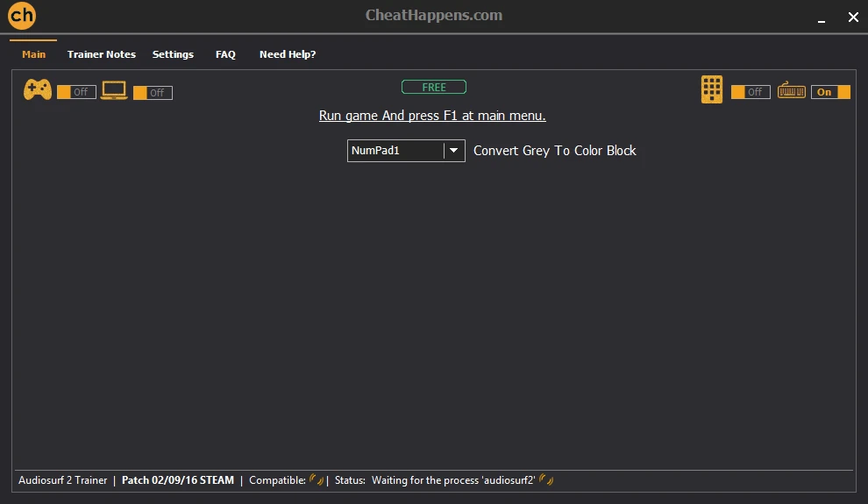Click the numpad grid icon

click(712, 89)
